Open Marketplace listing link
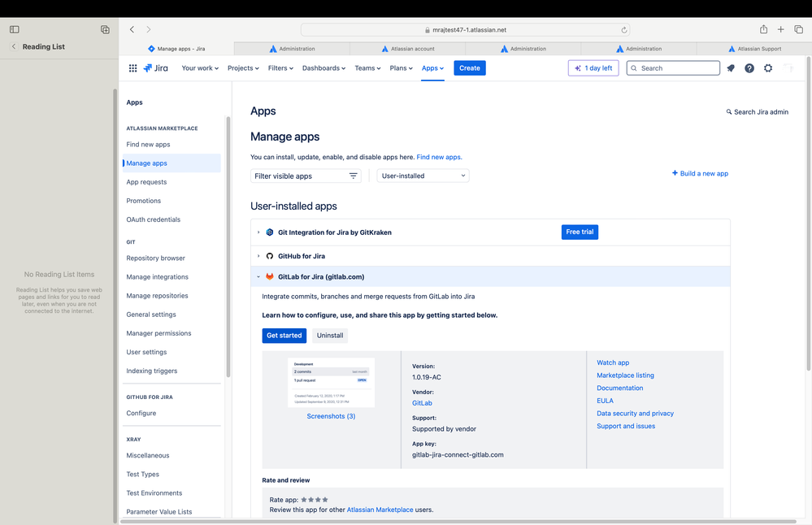This screenshot has height=525, width=812. 625,375
